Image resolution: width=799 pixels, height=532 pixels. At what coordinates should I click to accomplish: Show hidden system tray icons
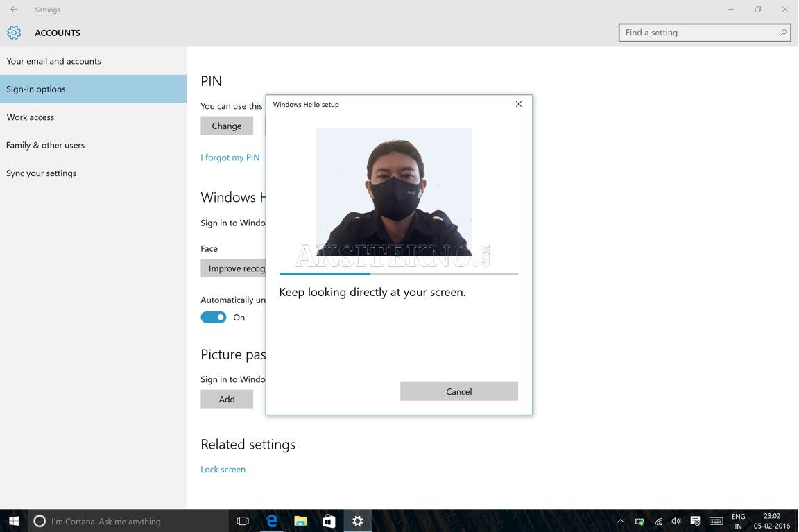click(x=620, y=521)
